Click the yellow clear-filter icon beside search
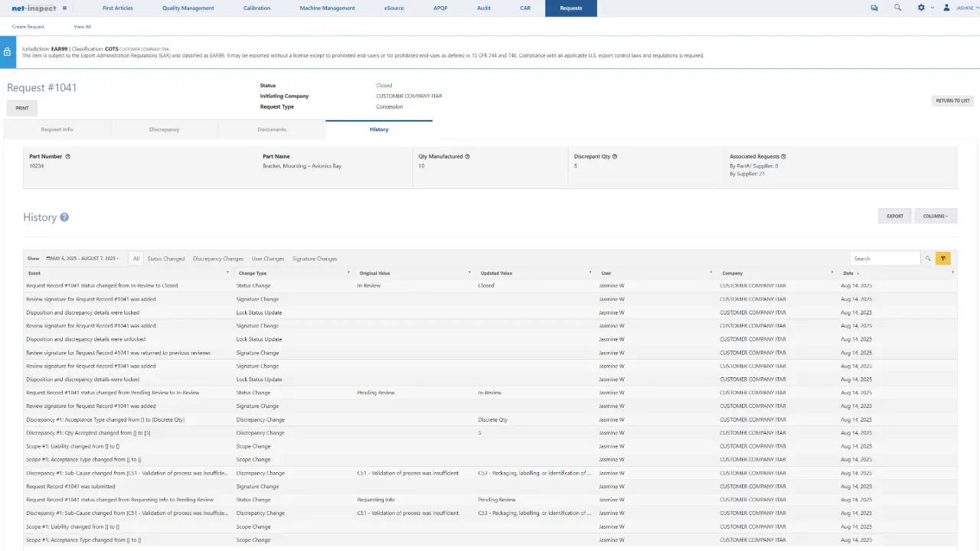980x551 pixels. point(942,258)
